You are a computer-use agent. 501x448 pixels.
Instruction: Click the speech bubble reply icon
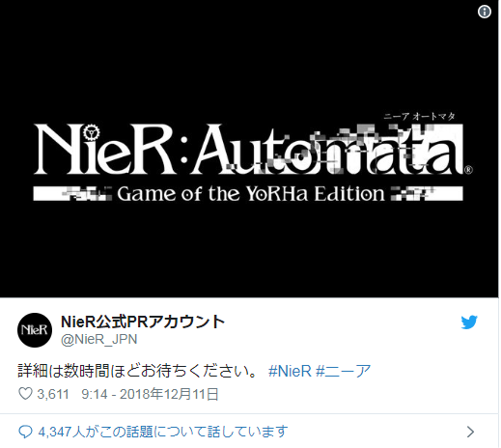tap(25, 432)
